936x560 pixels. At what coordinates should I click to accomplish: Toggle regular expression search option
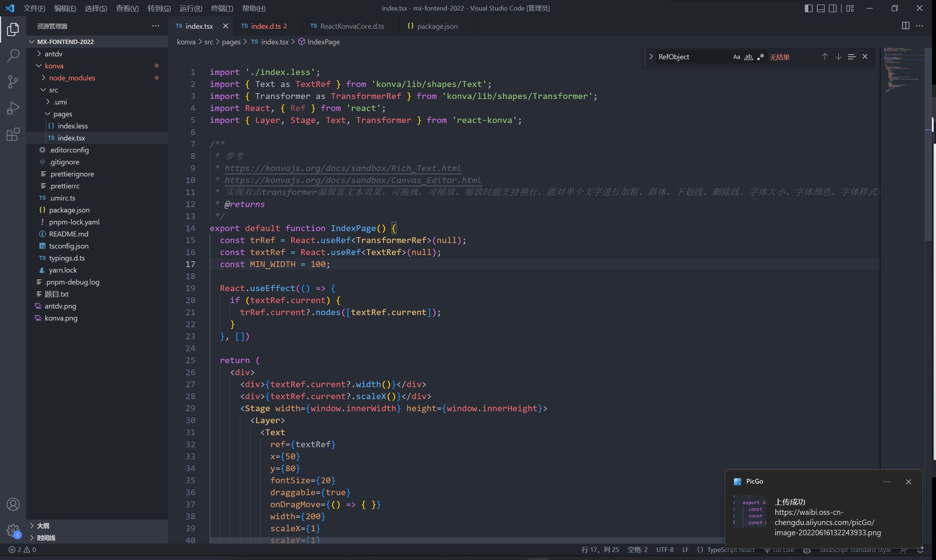coord(761,57)
